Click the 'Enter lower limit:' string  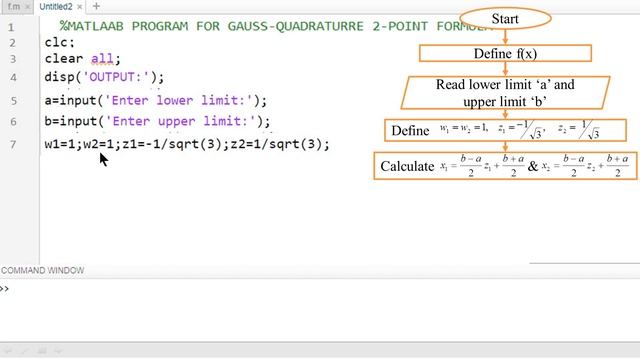tap(179, 100)
